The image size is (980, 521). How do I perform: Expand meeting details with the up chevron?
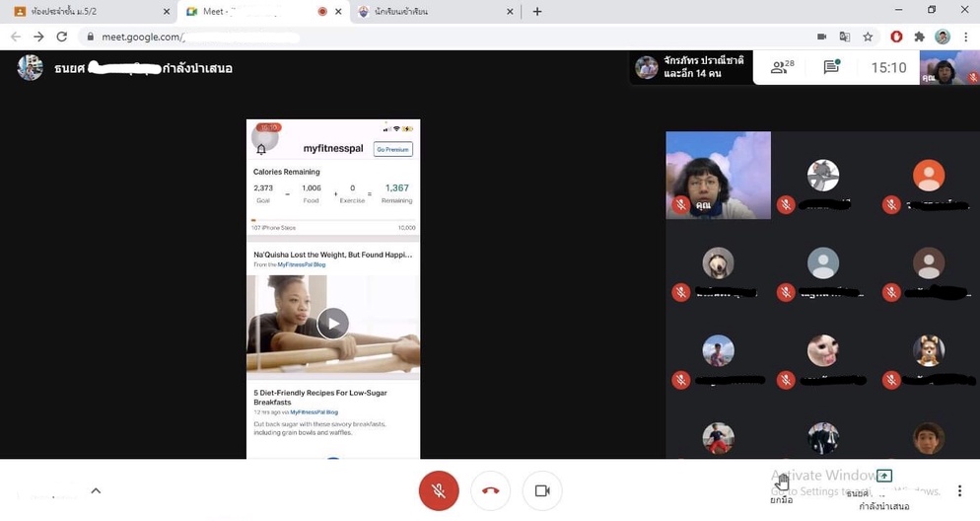pyautogui.click(x=96, y=490)
